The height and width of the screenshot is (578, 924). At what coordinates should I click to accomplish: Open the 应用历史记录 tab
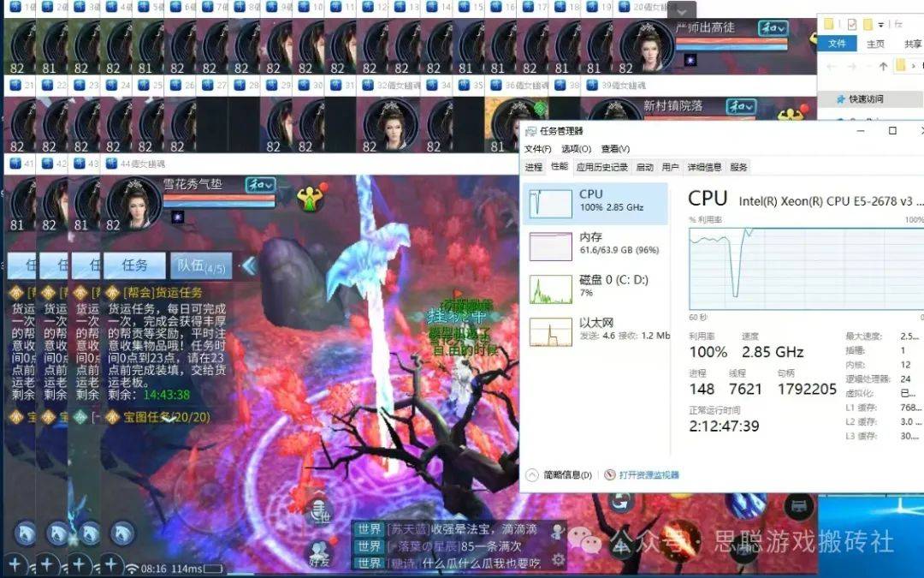click(x=601, y=167)
